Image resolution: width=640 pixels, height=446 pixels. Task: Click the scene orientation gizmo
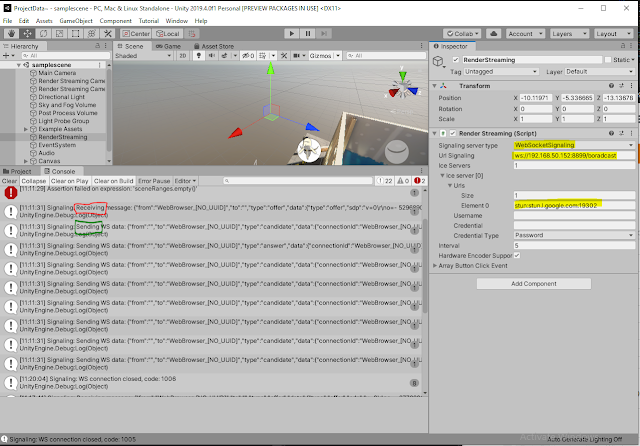(403, 87)
